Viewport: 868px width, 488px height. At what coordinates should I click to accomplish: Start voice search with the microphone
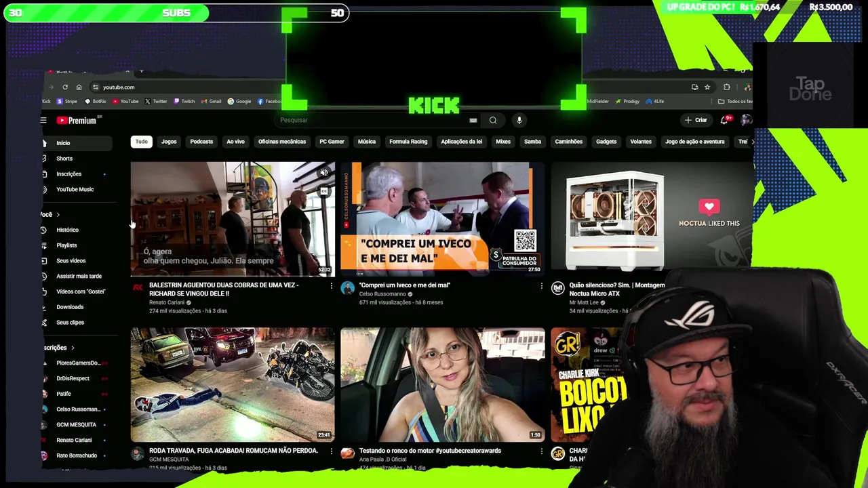coord(519,120)
